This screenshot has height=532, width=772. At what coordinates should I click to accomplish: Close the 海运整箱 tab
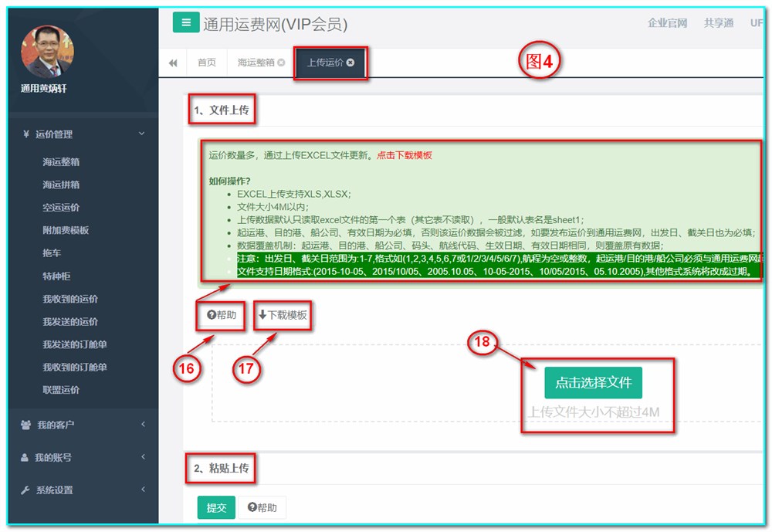(281, 62)
